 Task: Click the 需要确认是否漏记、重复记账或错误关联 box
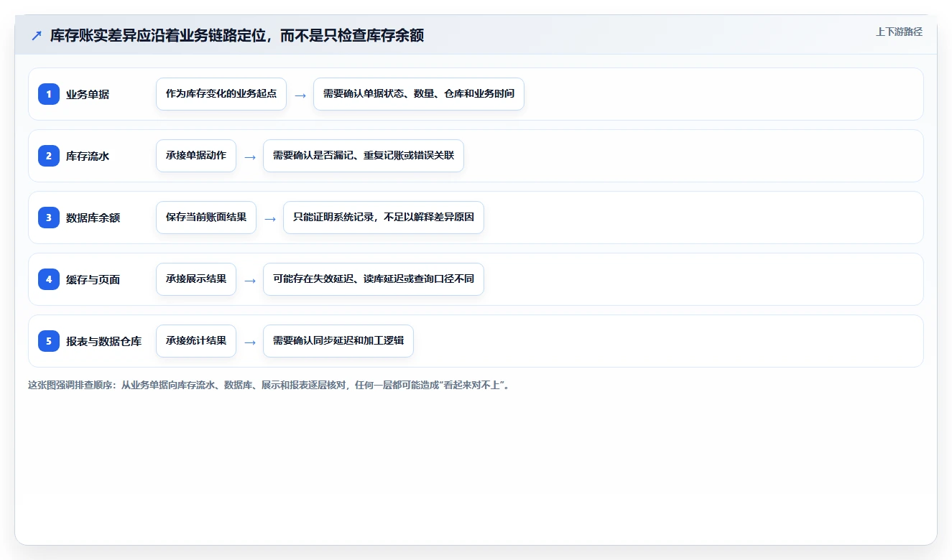point(364,156)
